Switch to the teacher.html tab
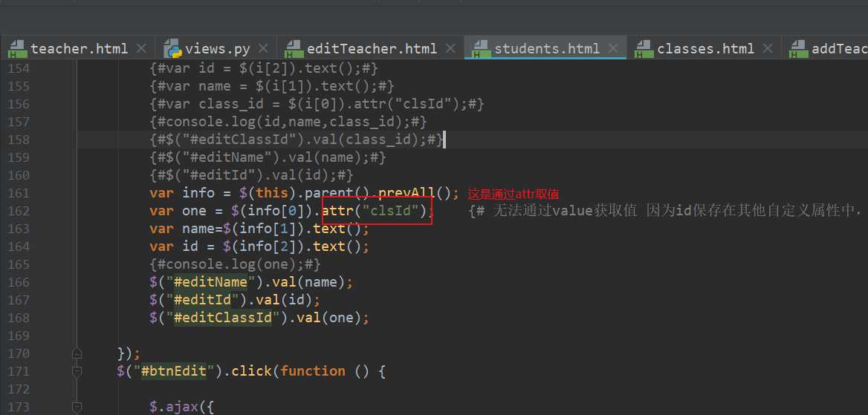 tap(80, 49)
